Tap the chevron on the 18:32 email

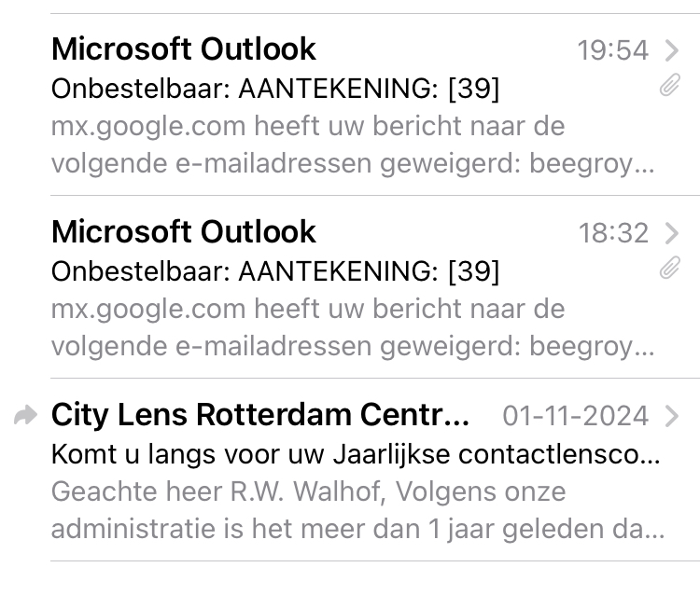[672, 232]
